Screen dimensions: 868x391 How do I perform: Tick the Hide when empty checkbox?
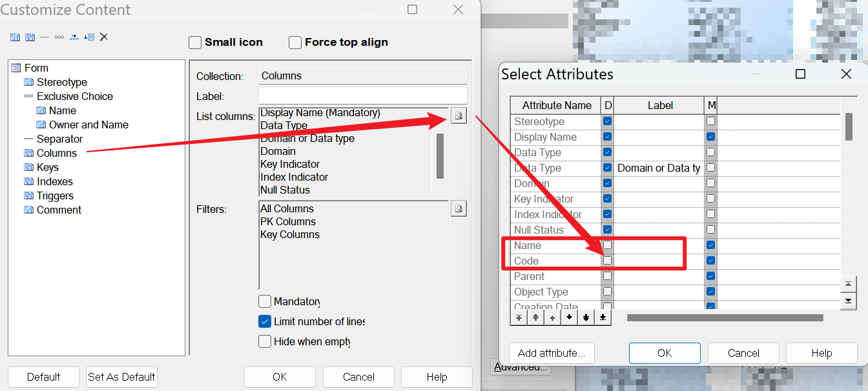265,341
